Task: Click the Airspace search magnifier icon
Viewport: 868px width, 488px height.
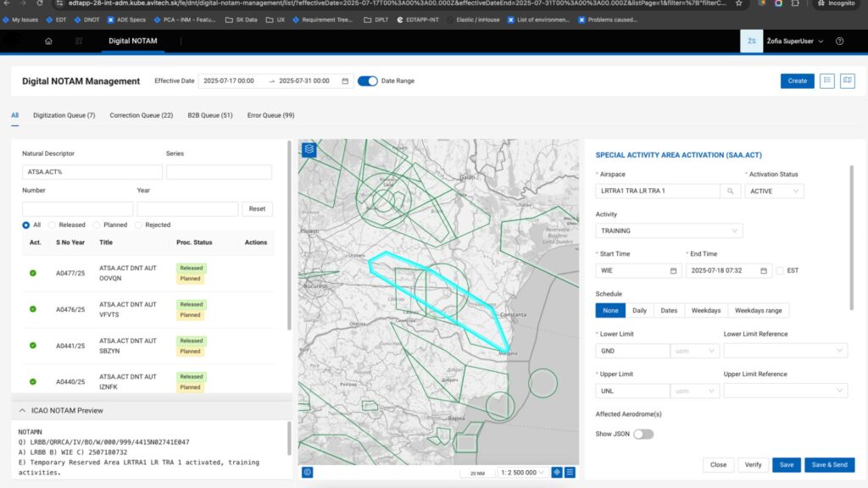Action: (x=729, y=191)
